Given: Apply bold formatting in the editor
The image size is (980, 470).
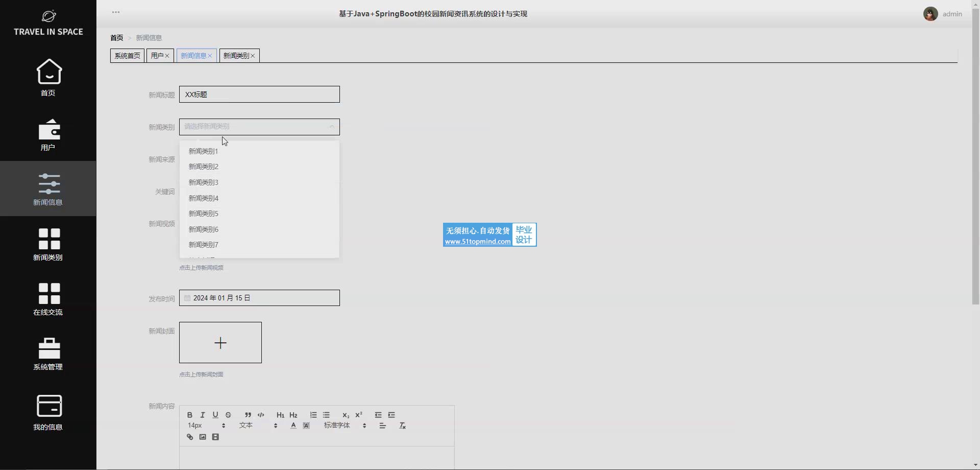Looking at the screenshot, I should [x=189, y=415].
